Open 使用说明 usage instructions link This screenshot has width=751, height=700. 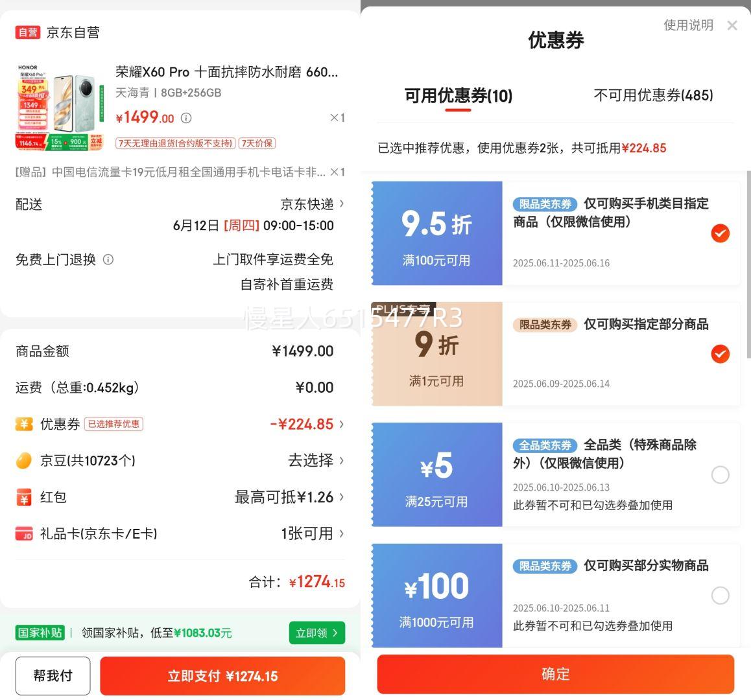point(688,25)
